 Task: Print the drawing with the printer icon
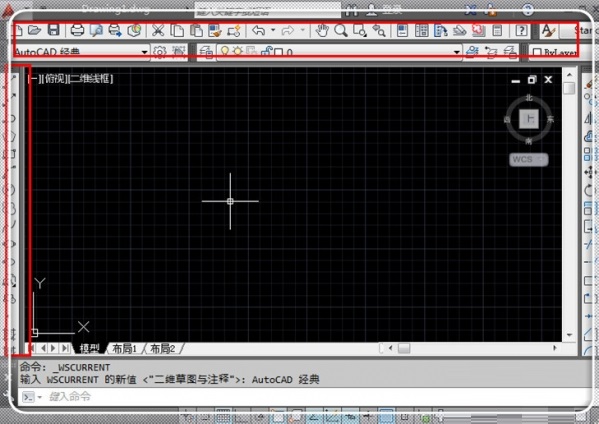click(77, 30)
